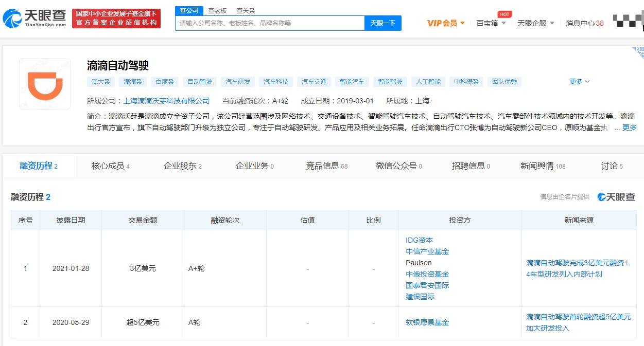
Task: Click the 投资方 column header
Action: tap(460, 220)
